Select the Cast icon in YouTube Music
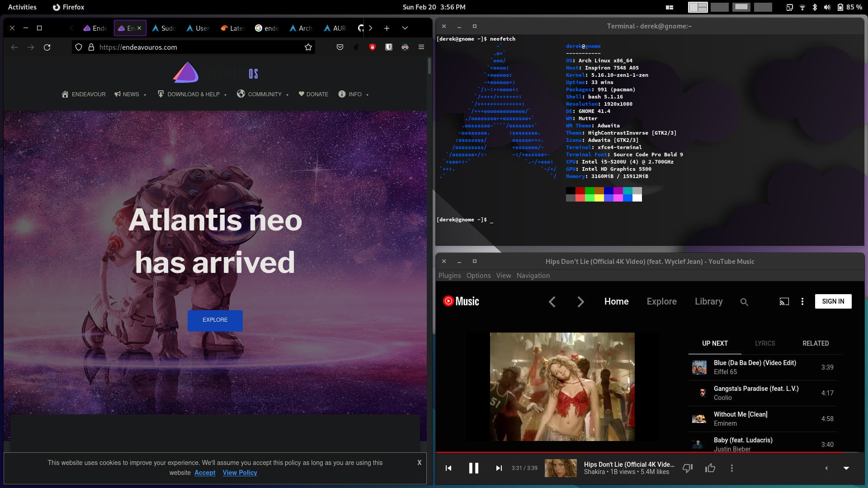This screenshot has width=868, height=488. point(784,301)
